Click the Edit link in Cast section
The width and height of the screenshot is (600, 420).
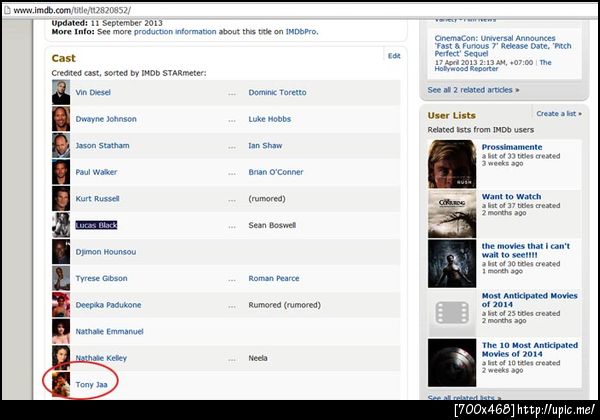click(394, 56)
